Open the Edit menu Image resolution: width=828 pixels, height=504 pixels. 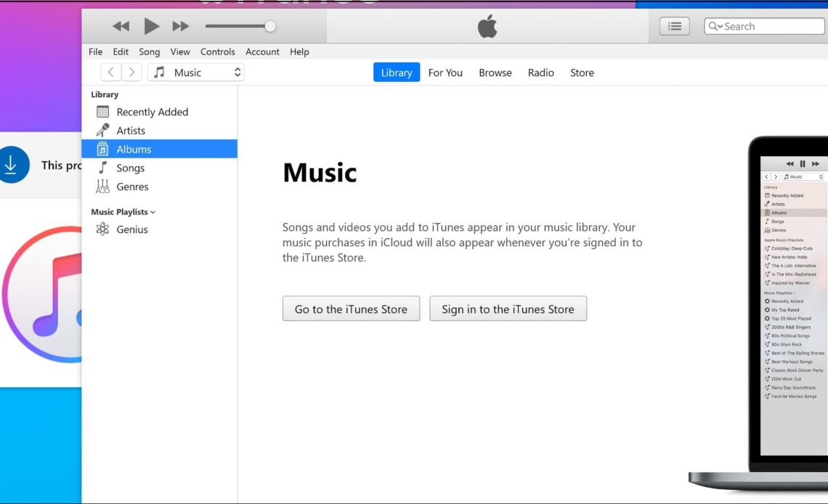tap(121, 52)
